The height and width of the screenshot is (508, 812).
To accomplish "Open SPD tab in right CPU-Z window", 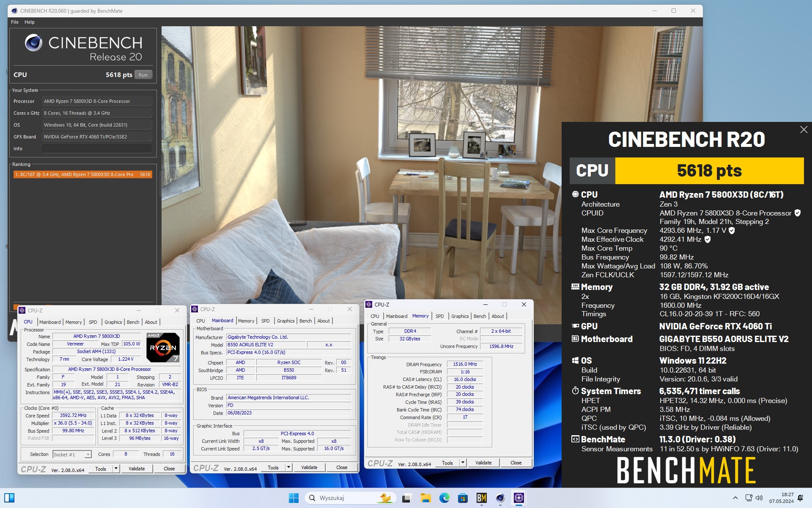I will pos(440,316).
